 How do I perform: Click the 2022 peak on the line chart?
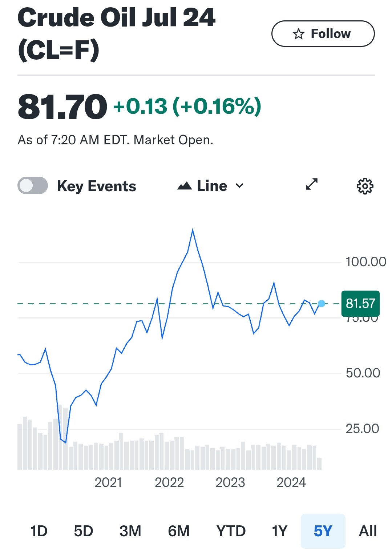[193, 230]
